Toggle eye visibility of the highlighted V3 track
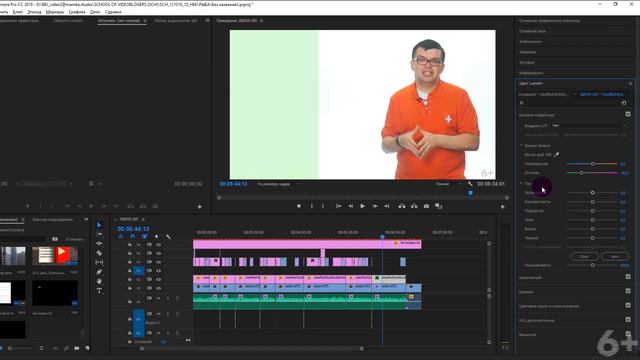 [158, 271]
